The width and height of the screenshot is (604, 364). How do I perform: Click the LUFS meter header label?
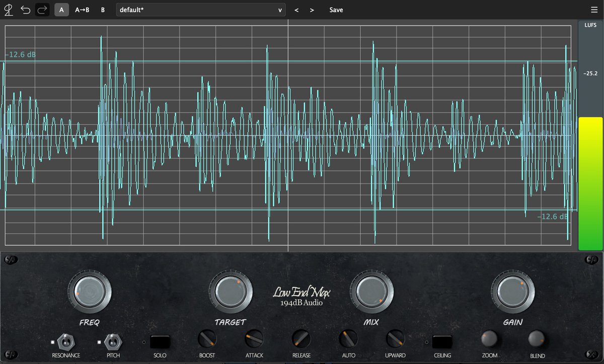[590, 24]
